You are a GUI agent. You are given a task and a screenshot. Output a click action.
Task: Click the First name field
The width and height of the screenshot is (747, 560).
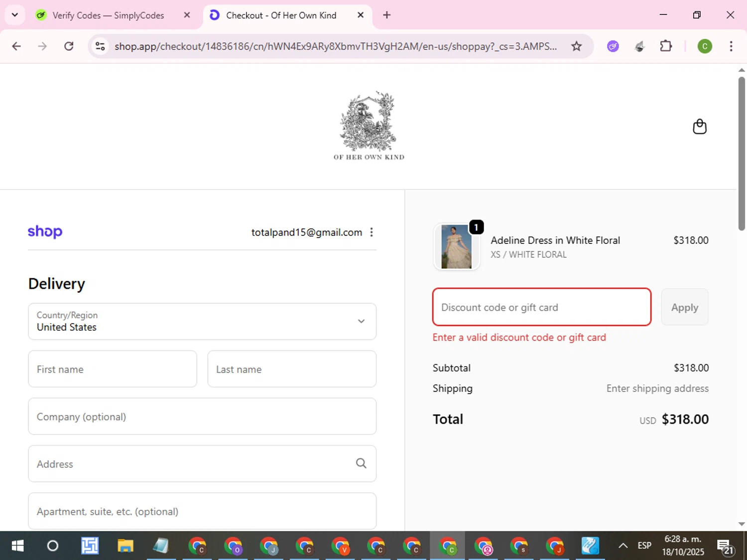pos(113,369)
